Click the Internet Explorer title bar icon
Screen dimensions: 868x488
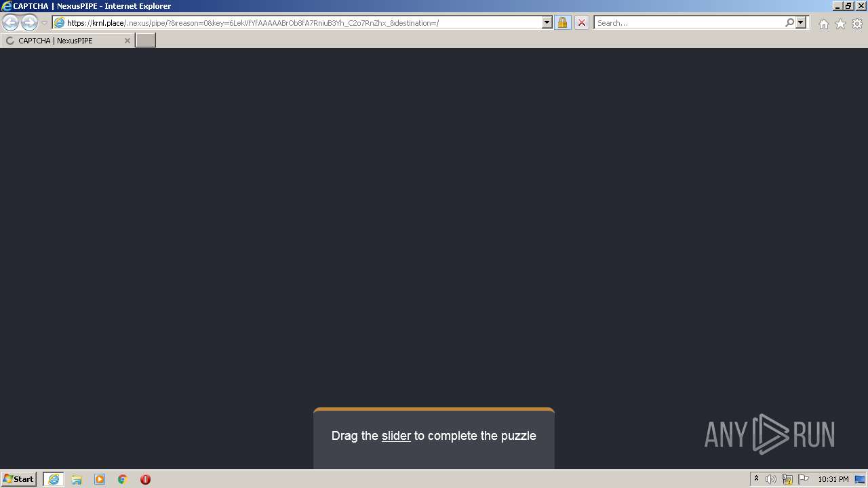coord(7,6)
